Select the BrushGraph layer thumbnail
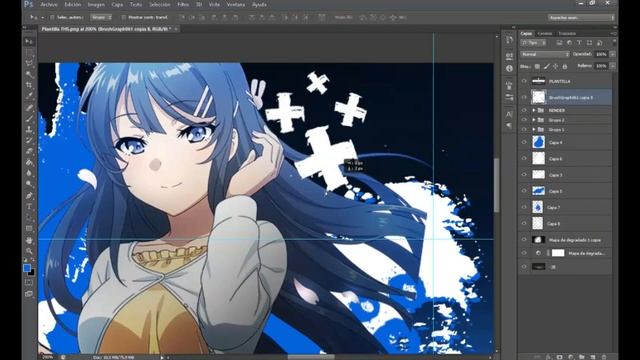The height and width of the screenshot is (360, 640). click(x=539, y=97)
